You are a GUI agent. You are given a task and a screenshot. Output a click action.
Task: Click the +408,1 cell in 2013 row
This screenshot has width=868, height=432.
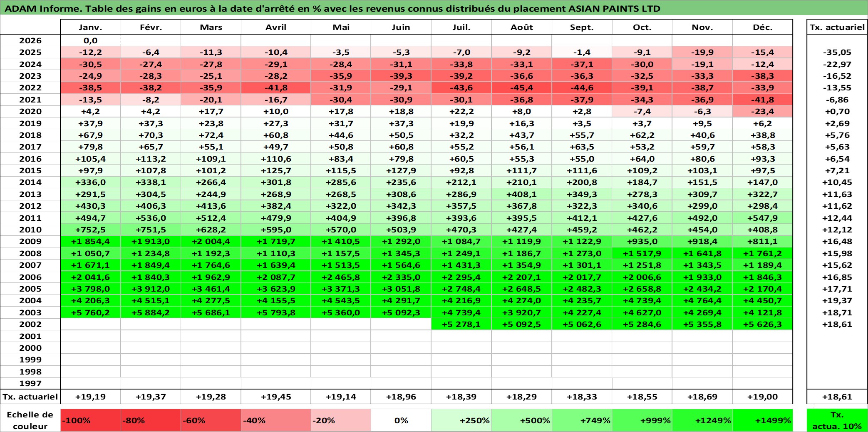click(521, 194)
